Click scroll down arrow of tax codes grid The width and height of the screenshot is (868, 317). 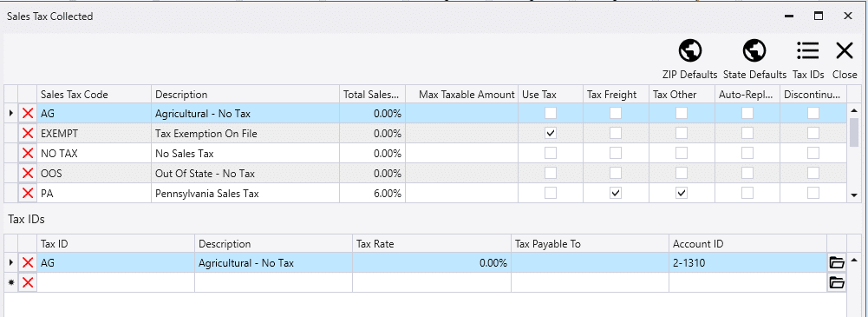[x=854, y=195]
